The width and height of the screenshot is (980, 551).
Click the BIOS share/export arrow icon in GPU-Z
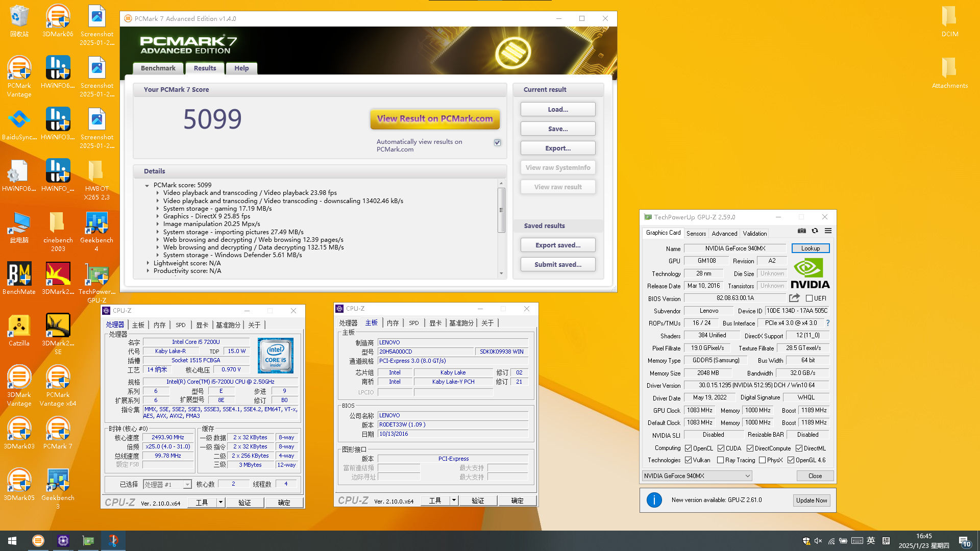(x=794, y=298)
